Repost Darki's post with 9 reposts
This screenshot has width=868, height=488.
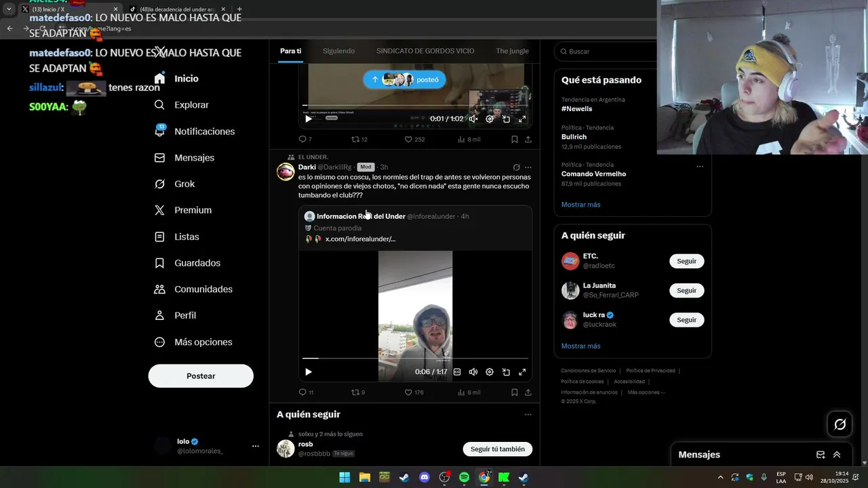358,392
